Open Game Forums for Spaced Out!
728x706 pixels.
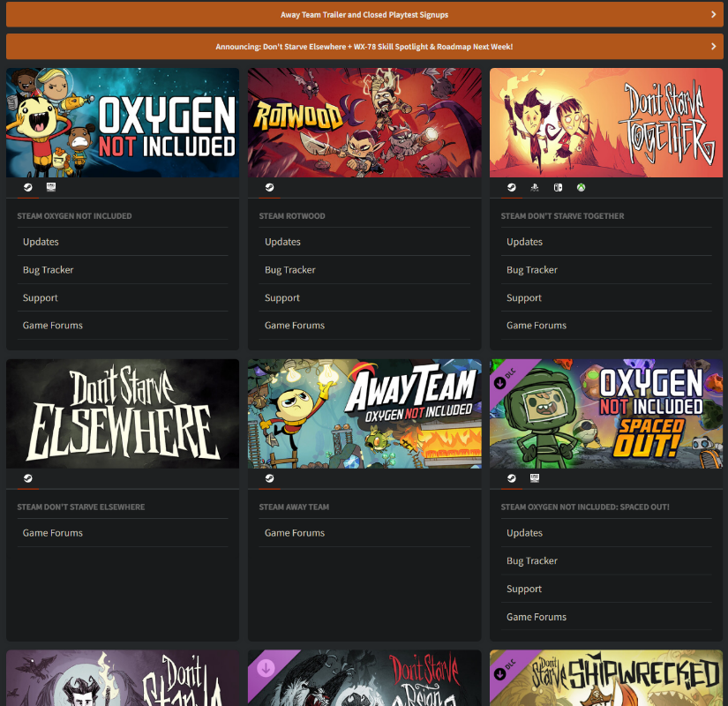pos(606,617)
